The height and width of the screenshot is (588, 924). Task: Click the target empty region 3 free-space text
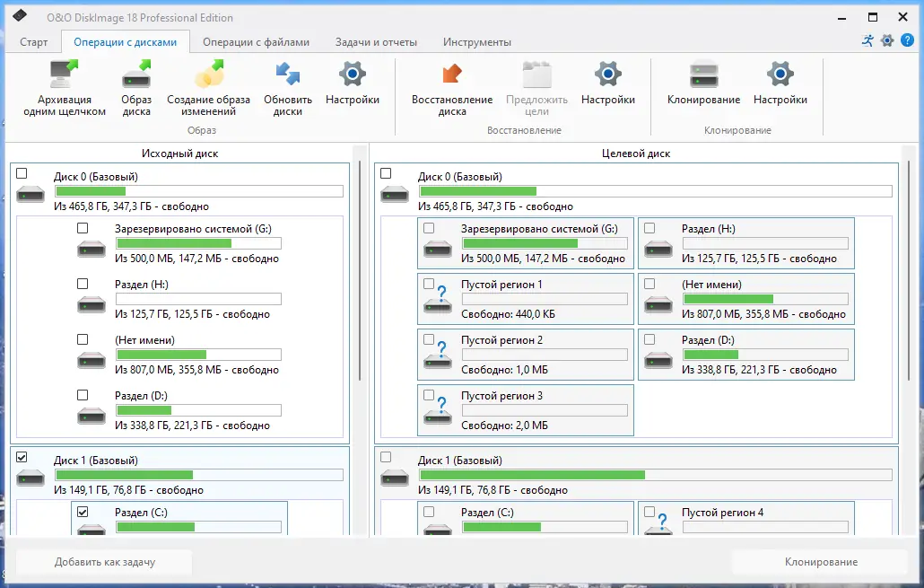click(x=504, y=426)
